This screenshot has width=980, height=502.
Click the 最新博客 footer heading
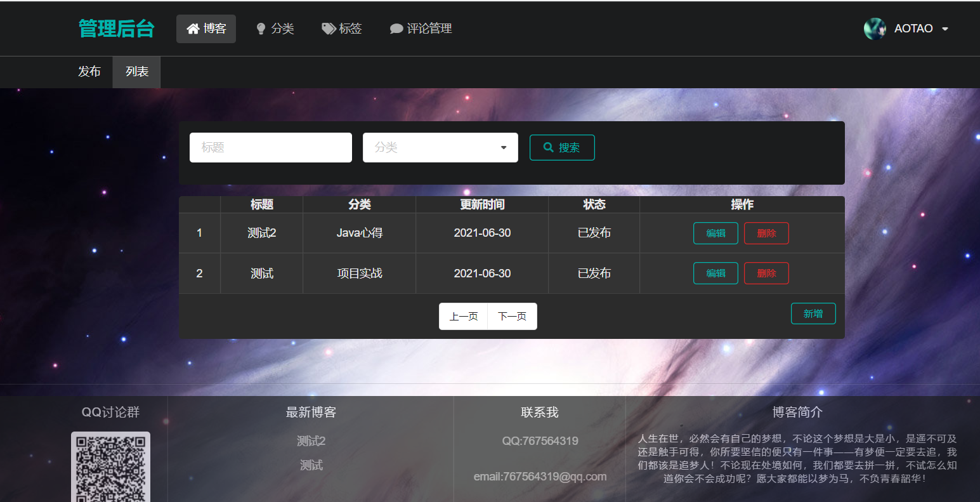point(311,413)
